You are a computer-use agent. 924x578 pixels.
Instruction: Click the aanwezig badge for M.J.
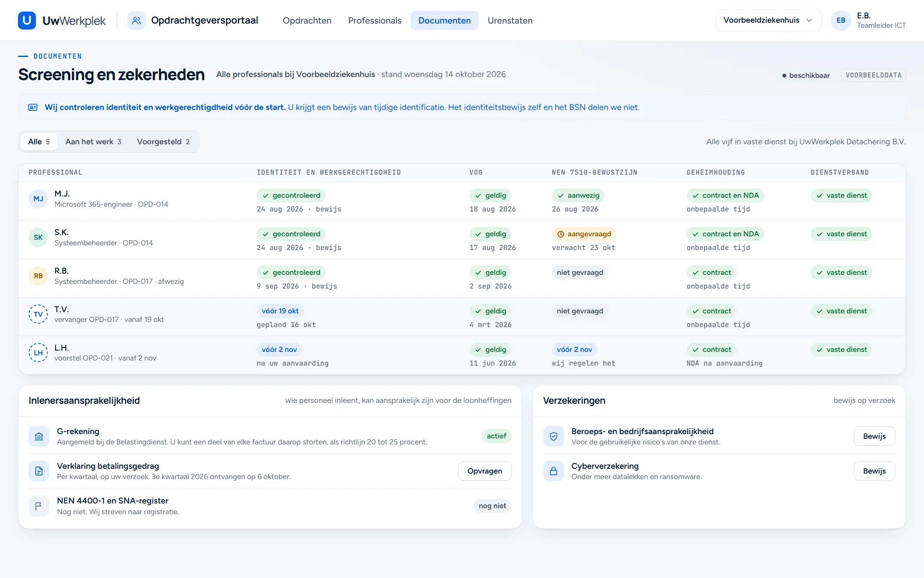[x=578, y=196]
